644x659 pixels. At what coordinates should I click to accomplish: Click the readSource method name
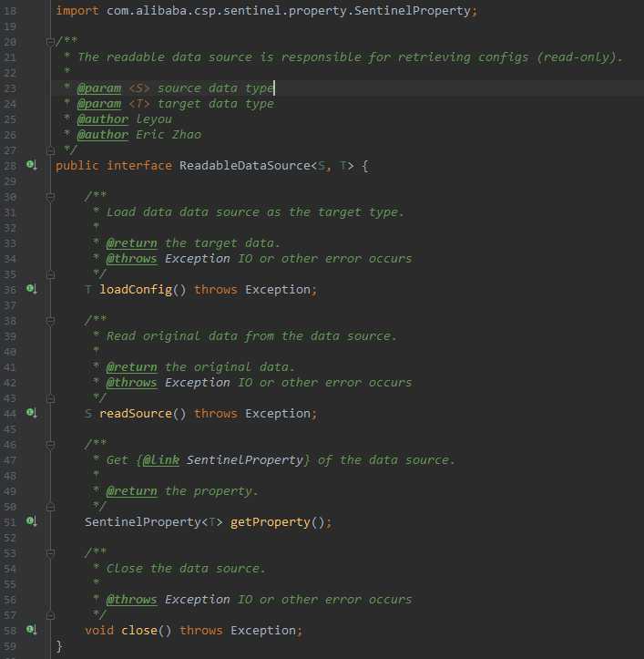[136, 414]
